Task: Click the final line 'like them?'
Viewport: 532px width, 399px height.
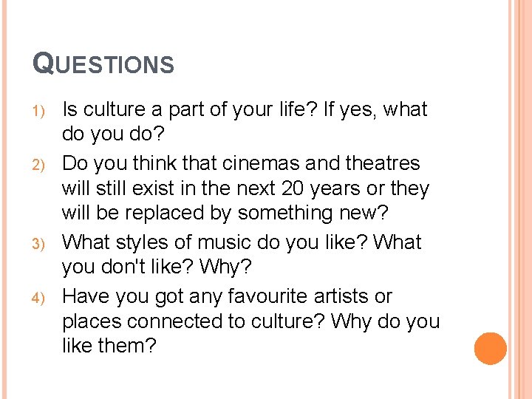Action: 109,346
